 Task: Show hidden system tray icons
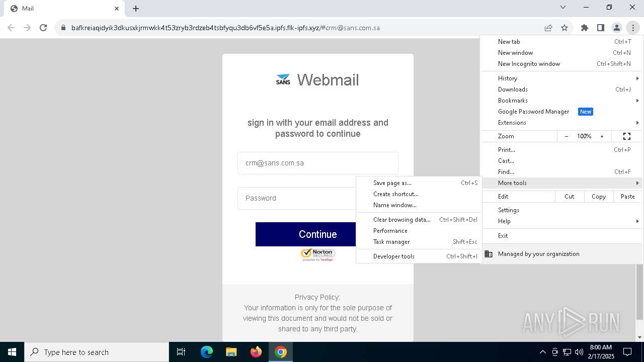(542, 352)
